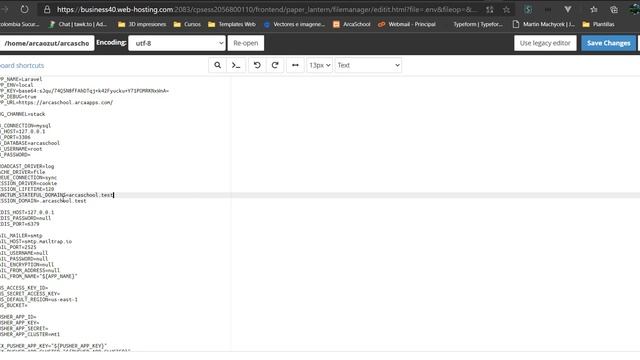Viewport: 640px width, 360px height.
Task: Open the editor search magnifier tool
Action: [x=218, y=65]
